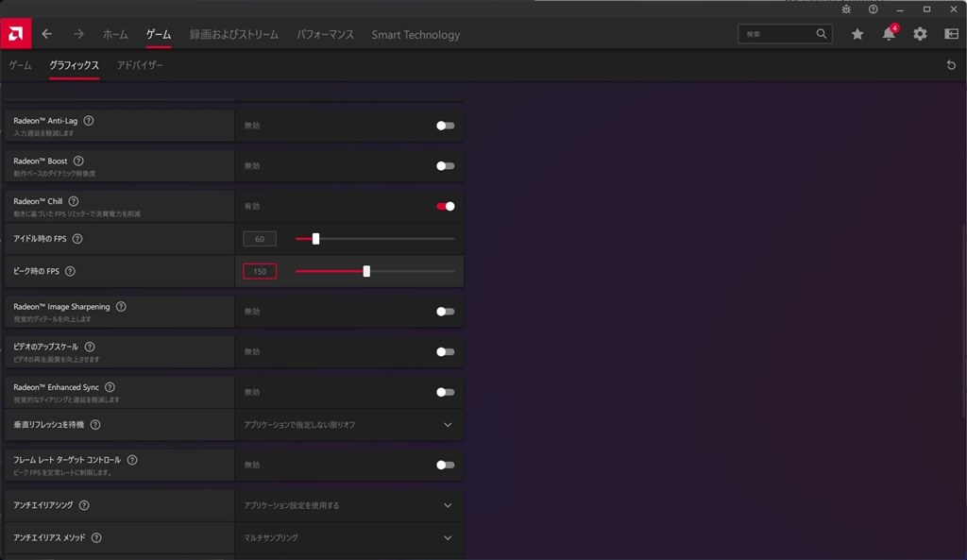Open パフォーマンス tab
The width and height of the screenshot is (967, 560).
pyautogui.click(x=325, y=35)
